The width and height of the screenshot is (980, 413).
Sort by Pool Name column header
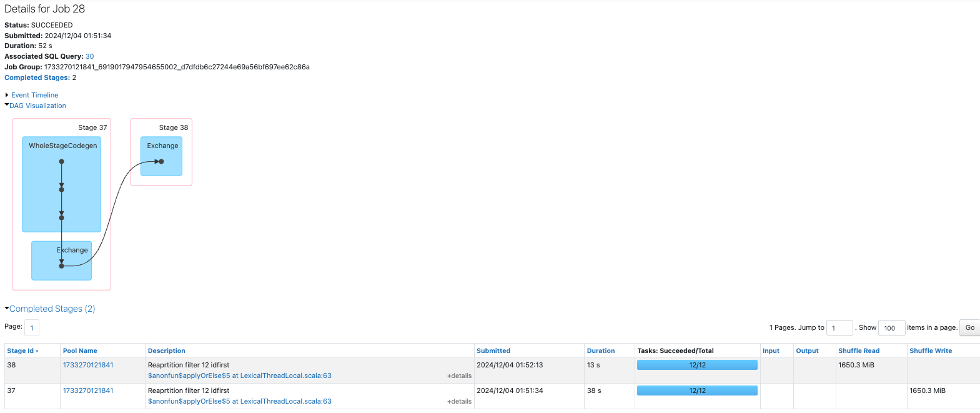coord(80,351)
